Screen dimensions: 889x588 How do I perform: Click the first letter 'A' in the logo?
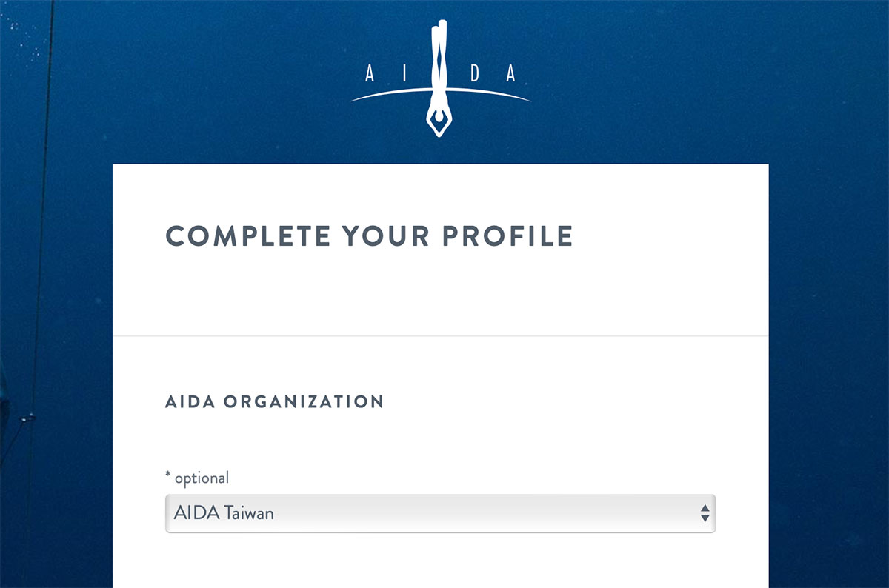(x=370, y=74)
